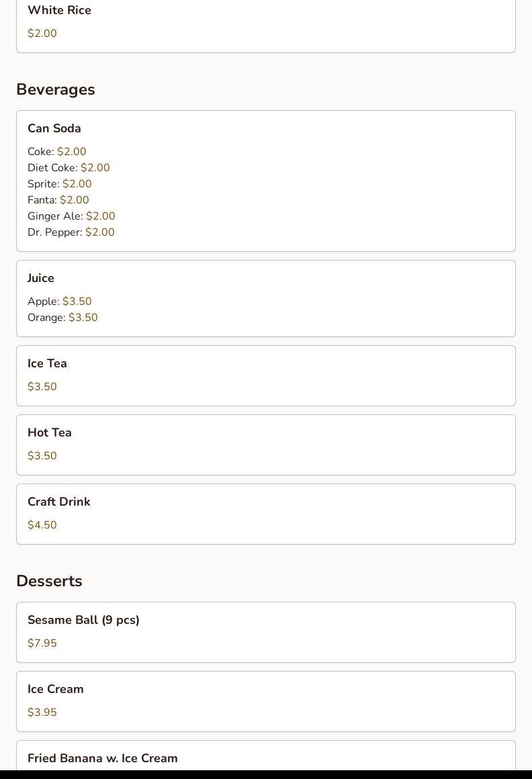Click the White Rice menu item

(59, 11)
